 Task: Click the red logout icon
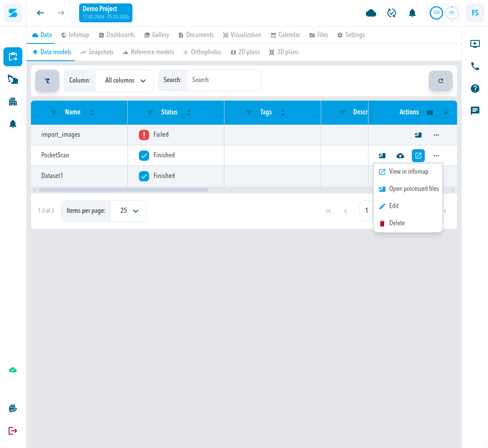click(13, 431)
